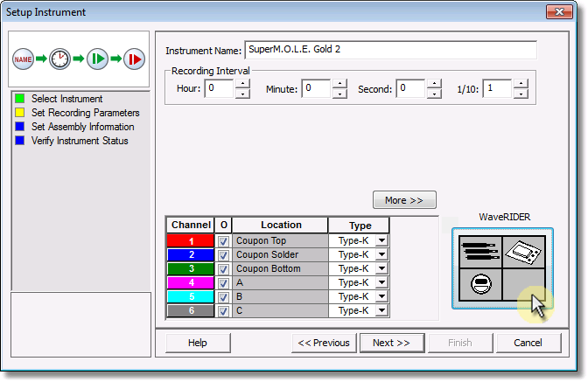Open Type dropdown for Coupon Top
588x382 pixels.
click(x=381, y=240)
